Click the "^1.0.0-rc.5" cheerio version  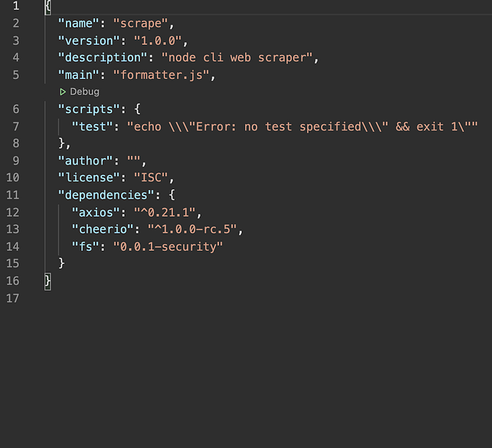(x=192, y=229)
